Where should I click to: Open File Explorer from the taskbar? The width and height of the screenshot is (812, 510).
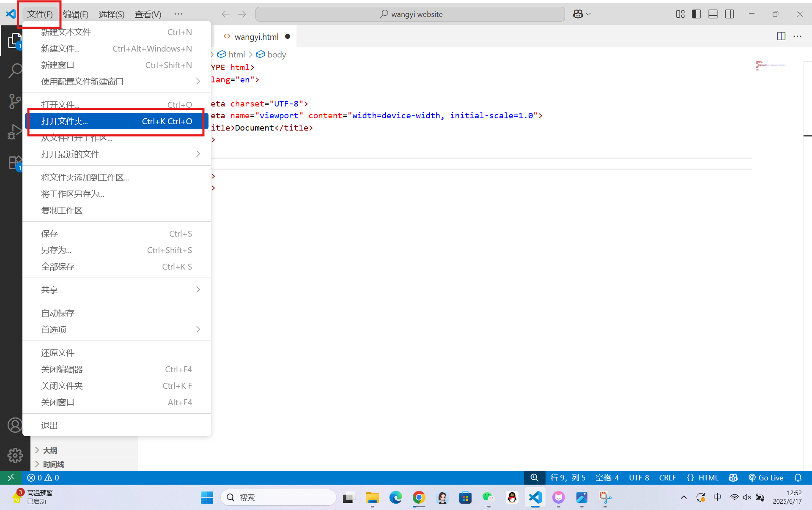[372, 497]
